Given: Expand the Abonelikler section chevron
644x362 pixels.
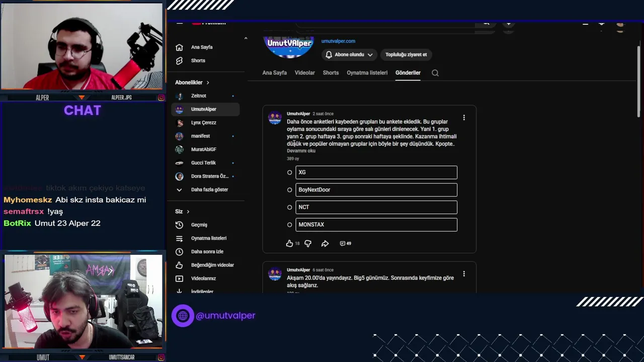Looking at the screenshot, I should pyautogui.click(x=207, y=82).
